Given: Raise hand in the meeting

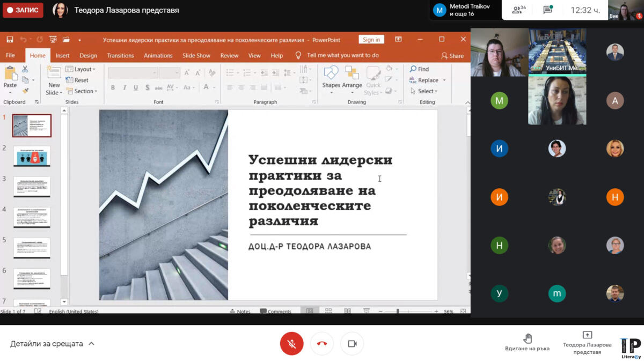Looking at the screenshot, I should tap(527, 343).
